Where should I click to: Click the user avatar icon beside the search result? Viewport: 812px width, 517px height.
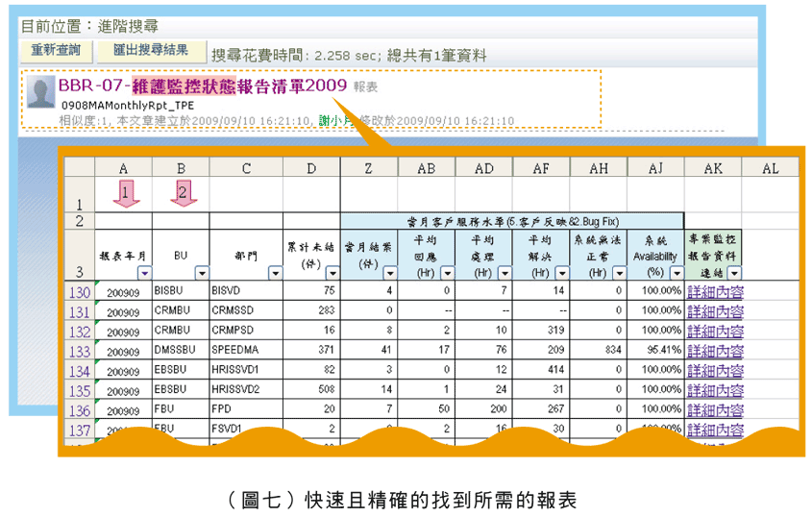(40, 92)
